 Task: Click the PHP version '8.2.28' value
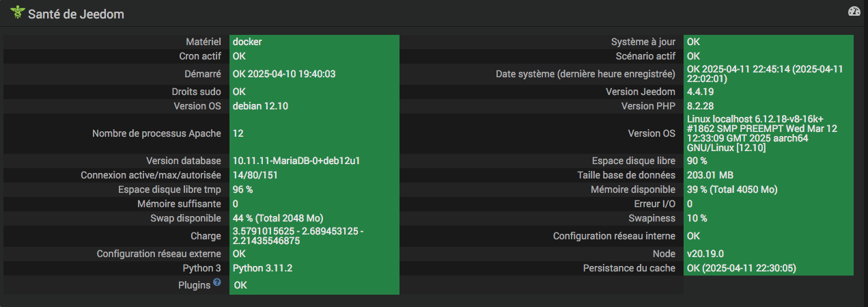(x=700, y=106)
